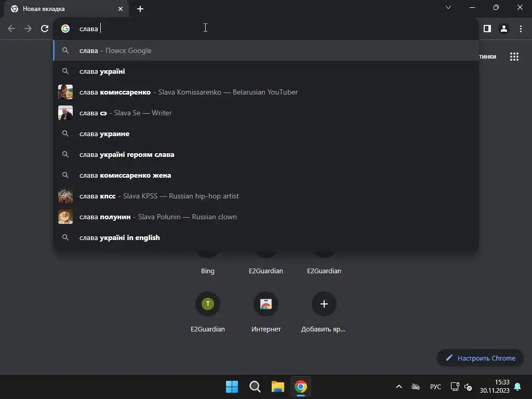Open the notifications bell icon
The image size is (532, 399).
[x=518, y=387]
